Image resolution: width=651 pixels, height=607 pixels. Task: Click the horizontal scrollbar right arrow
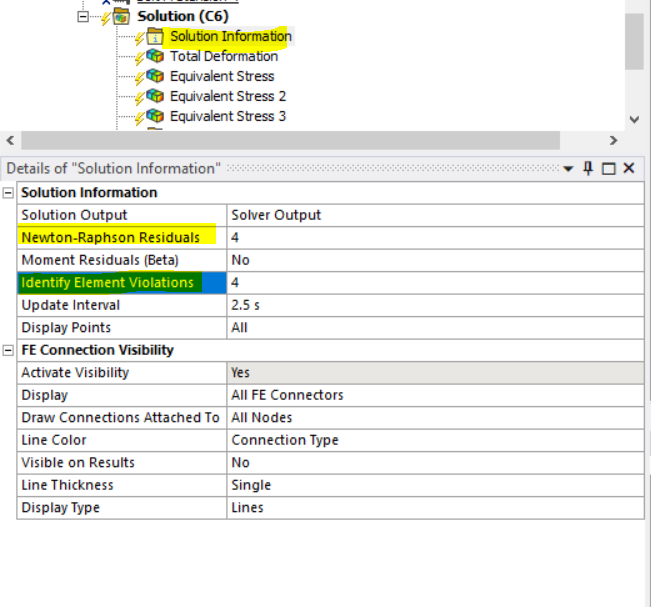pos(613,141)
